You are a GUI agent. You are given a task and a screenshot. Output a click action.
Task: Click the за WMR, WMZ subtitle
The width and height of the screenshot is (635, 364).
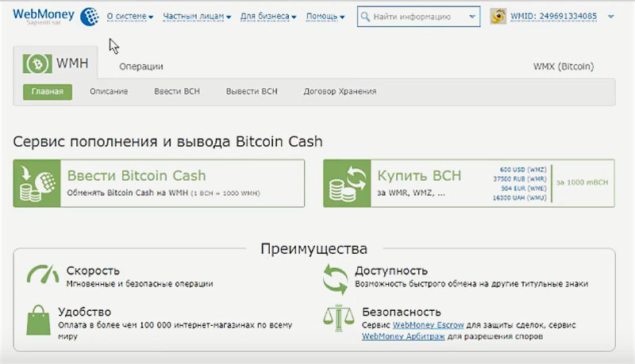point(411,193)
